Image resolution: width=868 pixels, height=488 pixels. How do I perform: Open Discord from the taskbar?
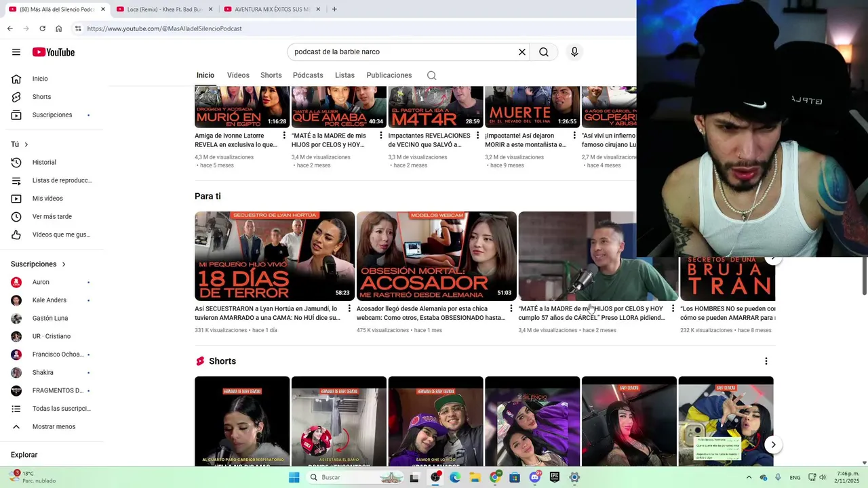pos(534,477)
